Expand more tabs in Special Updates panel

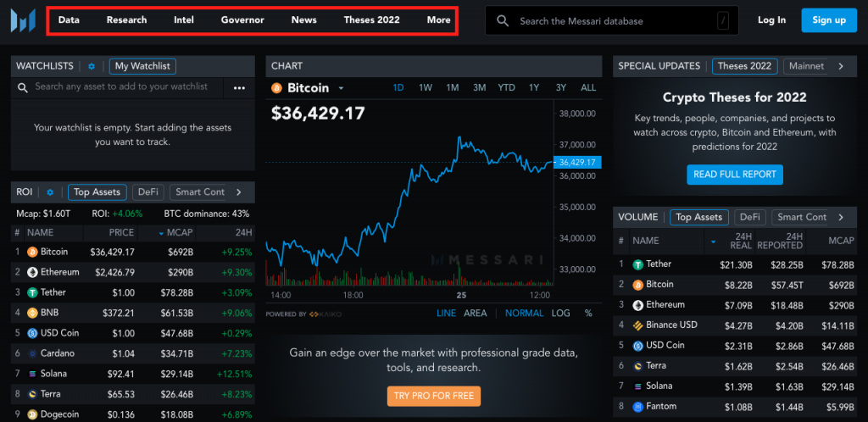[841, 66]
